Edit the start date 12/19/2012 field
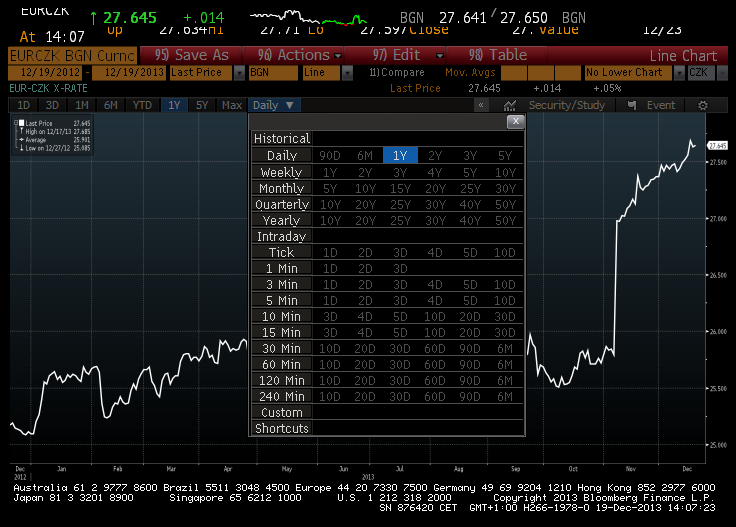The height and width of the screenshot is (527, 736). point(45,73)
